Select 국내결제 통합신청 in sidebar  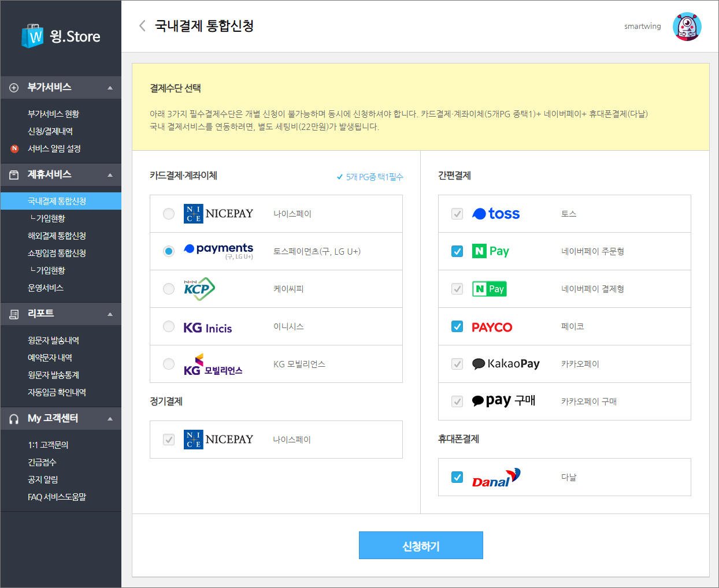[61, 201]
